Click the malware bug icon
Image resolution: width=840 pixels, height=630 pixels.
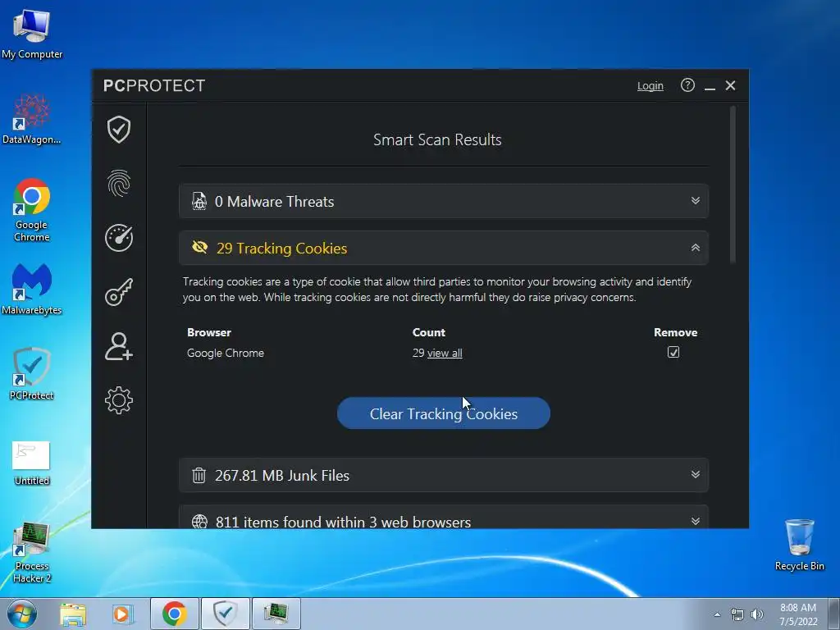[199, 202]
